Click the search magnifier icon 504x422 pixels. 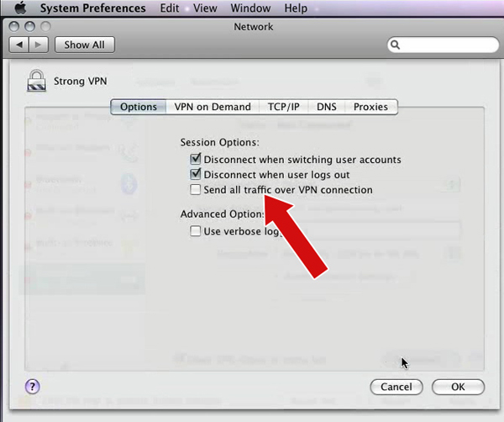(x=396, y=45)
